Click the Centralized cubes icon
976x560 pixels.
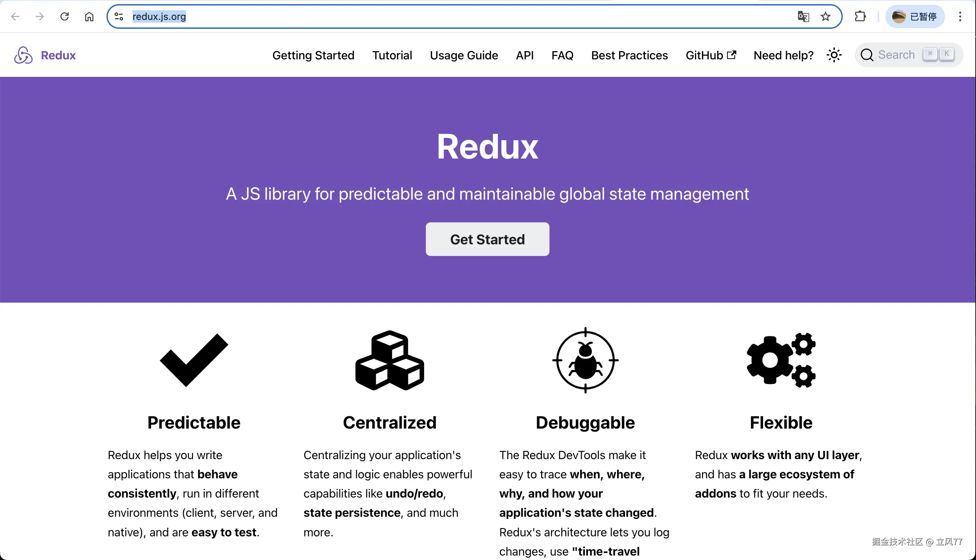coord(389,360)
